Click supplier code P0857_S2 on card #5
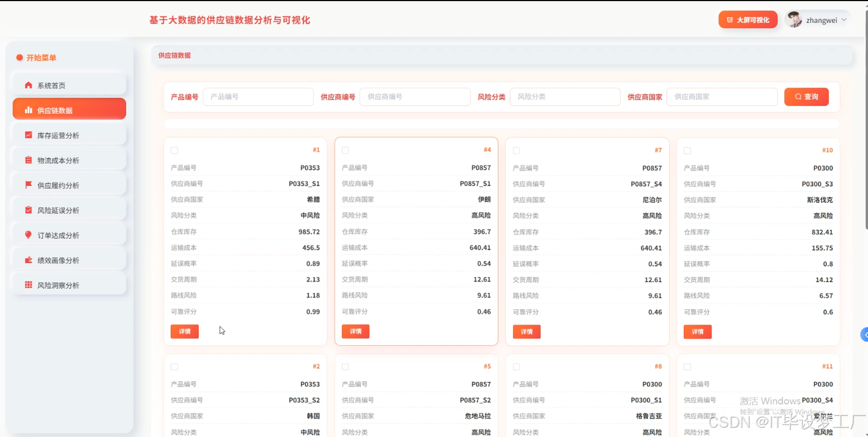This screenshot has height=437, width=868. 475,400
